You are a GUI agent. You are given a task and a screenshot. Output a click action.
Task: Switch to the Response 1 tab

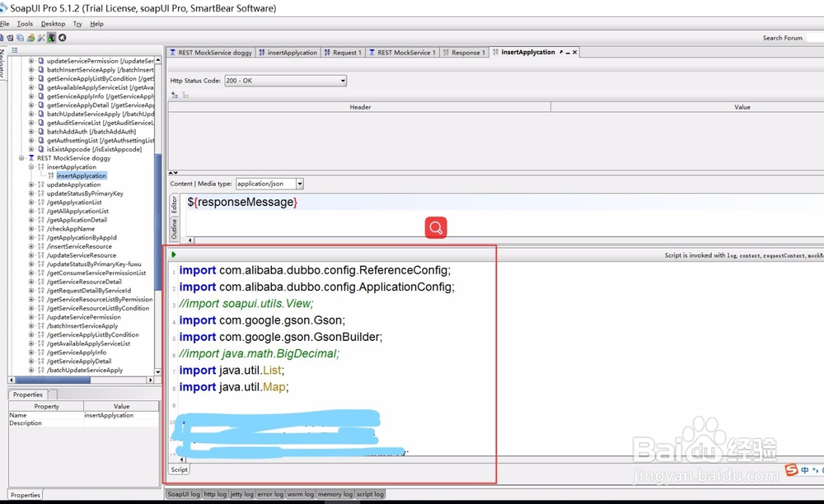point(464,53)
